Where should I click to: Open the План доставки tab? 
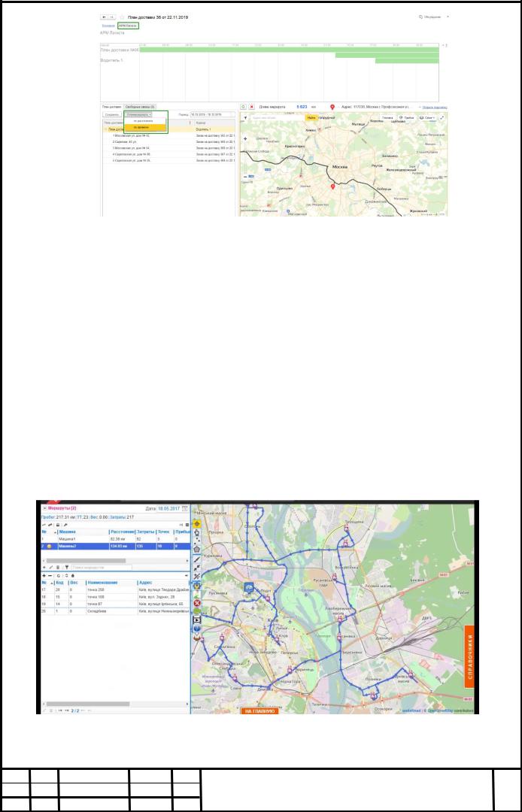click(112, 107)
